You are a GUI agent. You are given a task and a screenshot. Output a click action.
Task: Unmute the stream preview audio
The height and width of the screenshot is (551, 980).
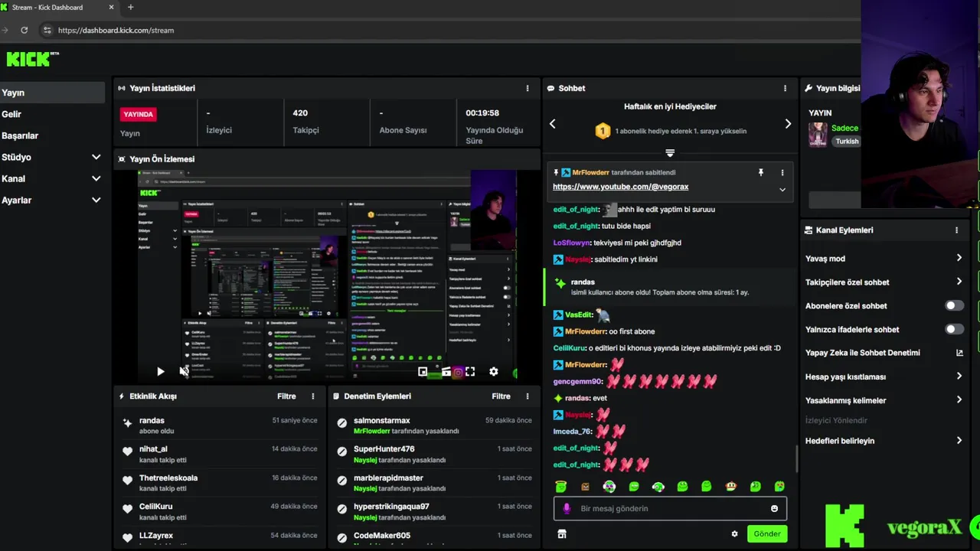tap(184, 371)
